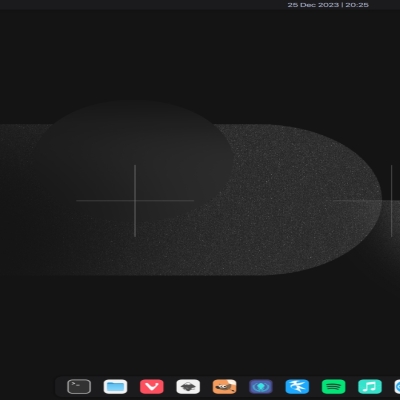Click the crosshair center on the wallpaper
The height and width of the screenshot is (400, 400).
pyautogui.click(x=135, y=201)
